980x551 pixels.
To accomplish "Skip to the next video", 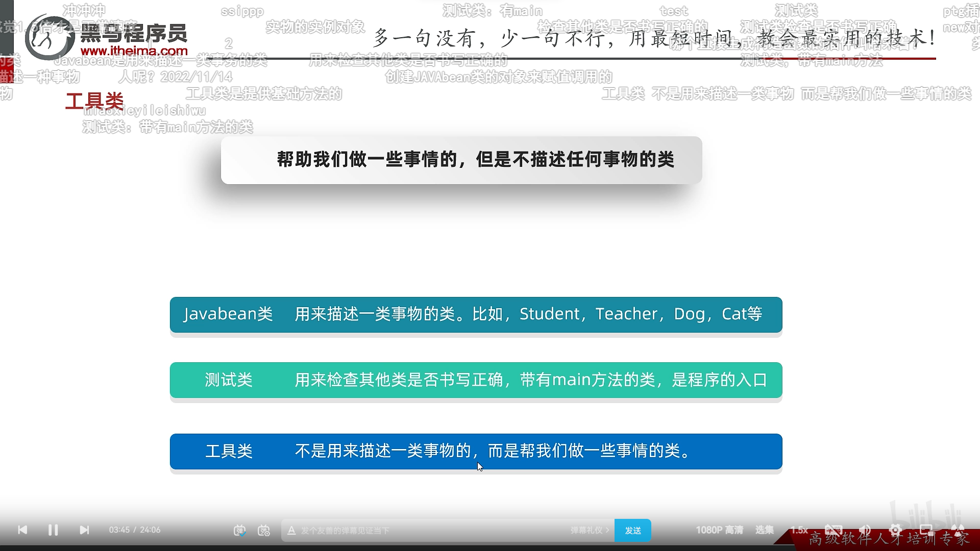I will tap(84, 530).
